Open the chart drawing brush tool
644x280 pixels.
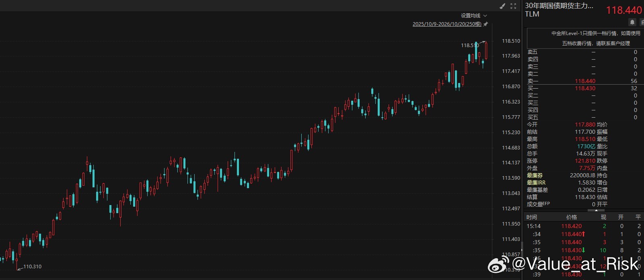[502, 6]
